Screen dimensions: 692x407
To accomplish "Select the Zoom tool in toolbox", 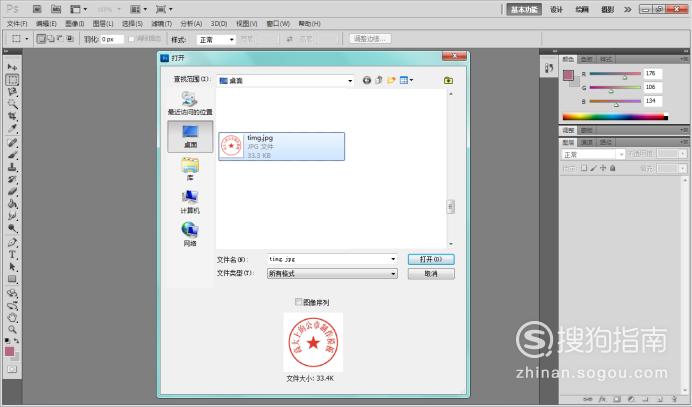I will 12,329.
